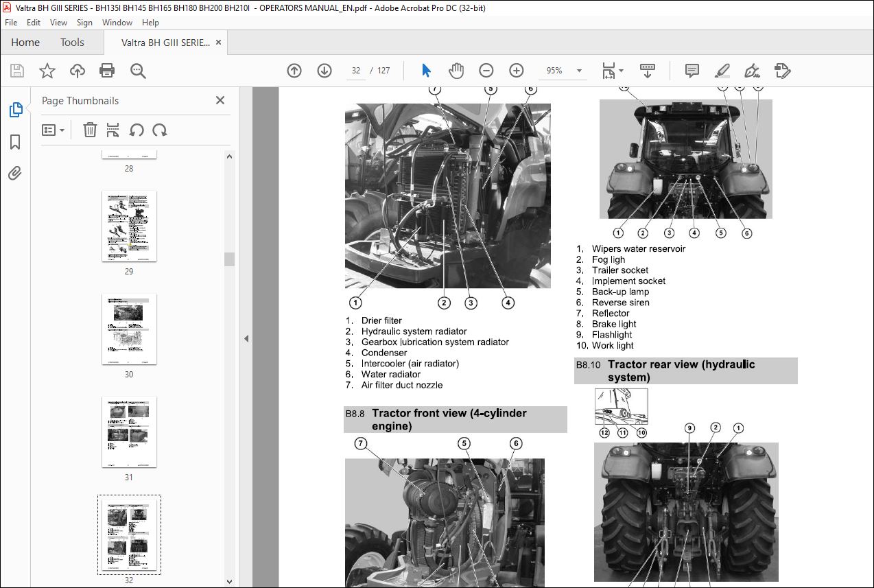Click the upload to cloud icon
This screenshot has height=588, width=874.
pyautogui.click(x=78, y=71)
